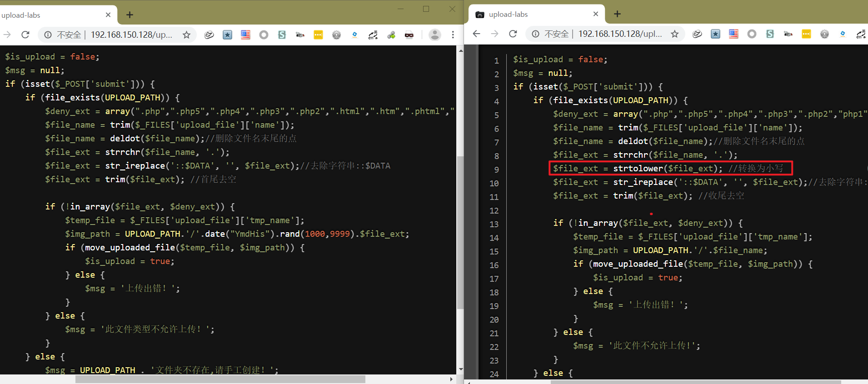This screenshot has height=384, width=868.
Task: Click 'move_uploaded_file' line in right window
Action: 693,264
